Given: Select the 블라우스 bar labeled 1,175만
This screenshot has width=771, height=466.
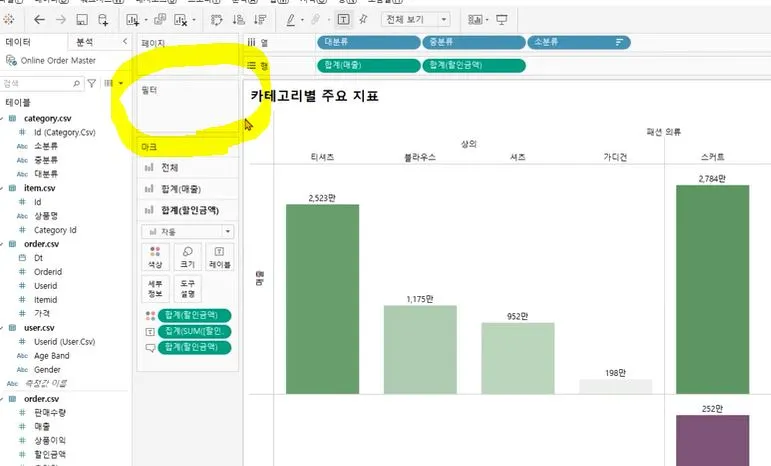Looking at the screenshot, I should (420, 350).
